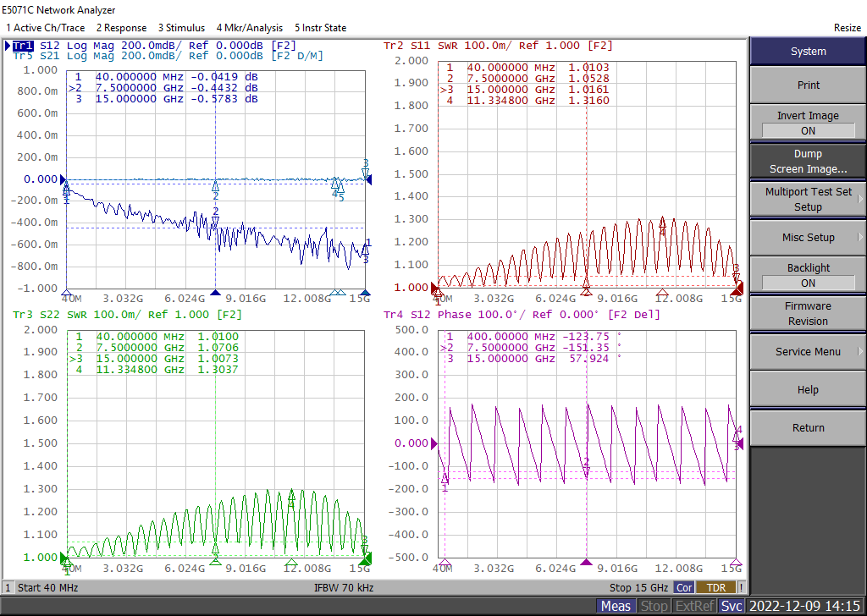
Task: Click the exclamation warning indicator
Action: point(742,588)
